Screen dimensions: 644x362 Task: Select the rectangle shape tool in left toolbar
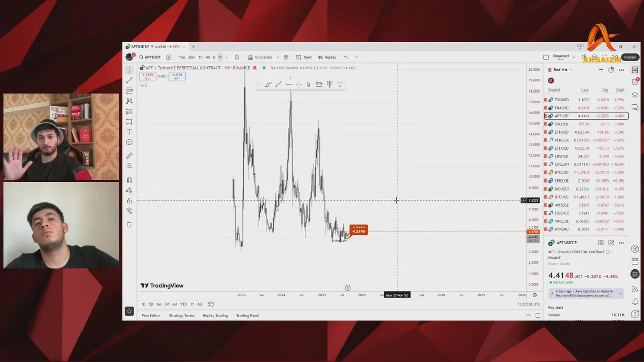[129, 122]
